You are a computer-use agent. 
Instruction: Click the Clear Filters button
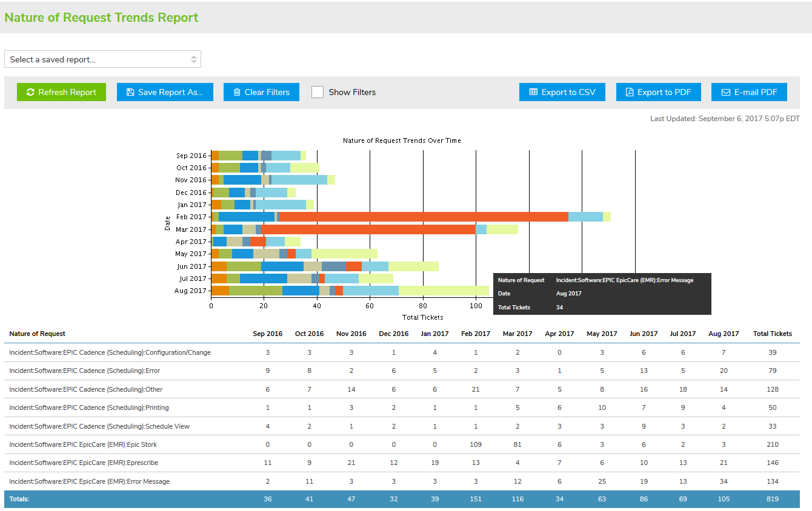[x=261, y=92]
